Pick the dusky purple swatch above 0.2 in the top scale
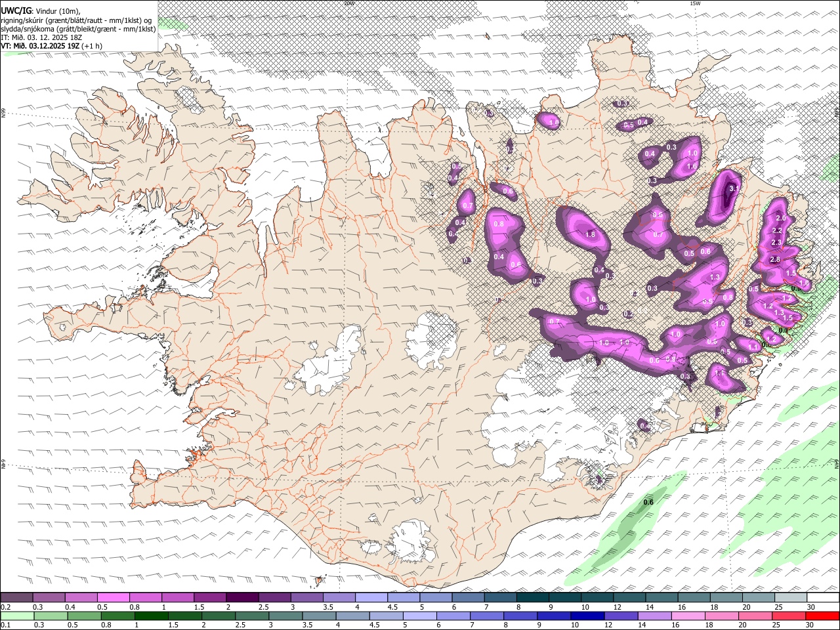This screenshot has height=630, width=840. [16, 598]
